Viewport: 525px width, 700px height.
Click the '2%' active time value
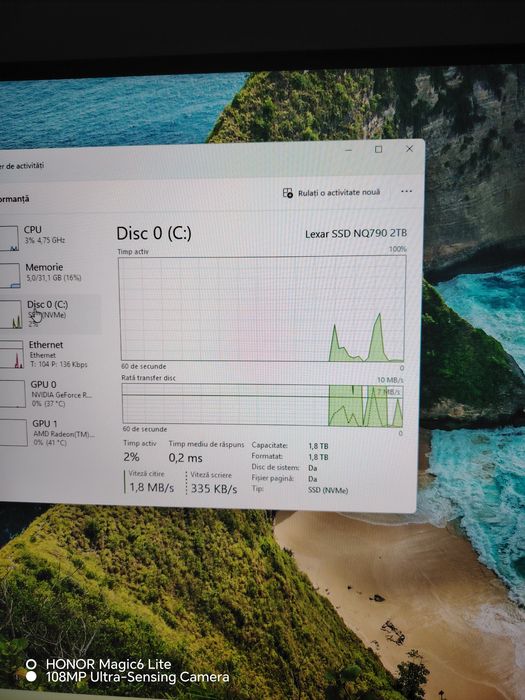pos(131,457)
